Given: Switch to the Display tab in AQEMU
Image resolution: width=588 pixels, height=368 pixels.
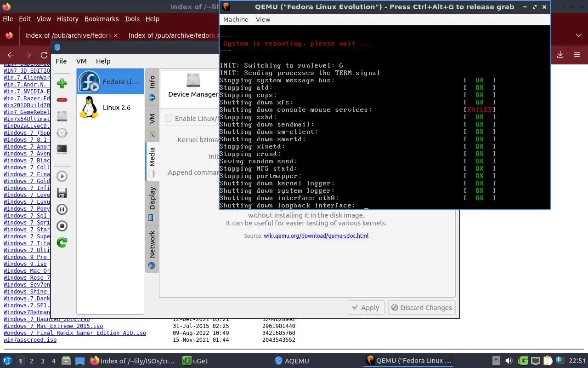Looking at the screenshot, I should (152, 203).
